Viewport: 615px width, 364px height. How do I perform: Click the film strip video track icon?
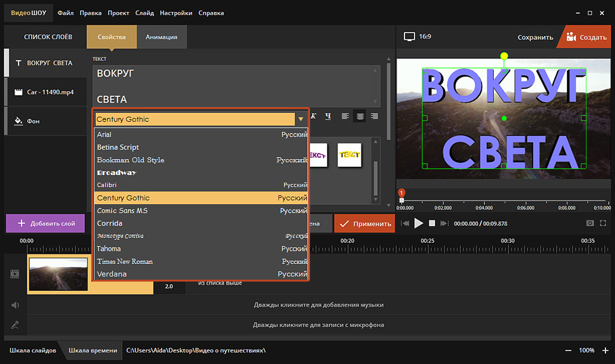pos(15,274)
